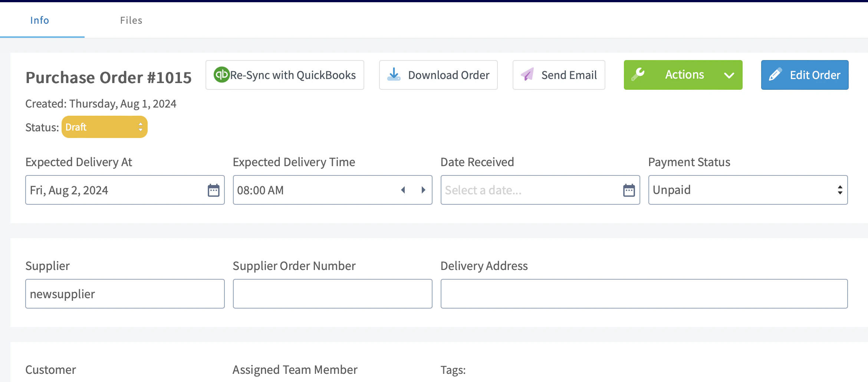The width and height of the screenshot is (868, 382).
Task: Click the QuickBooks logo icon
Action: coord(221,75)
